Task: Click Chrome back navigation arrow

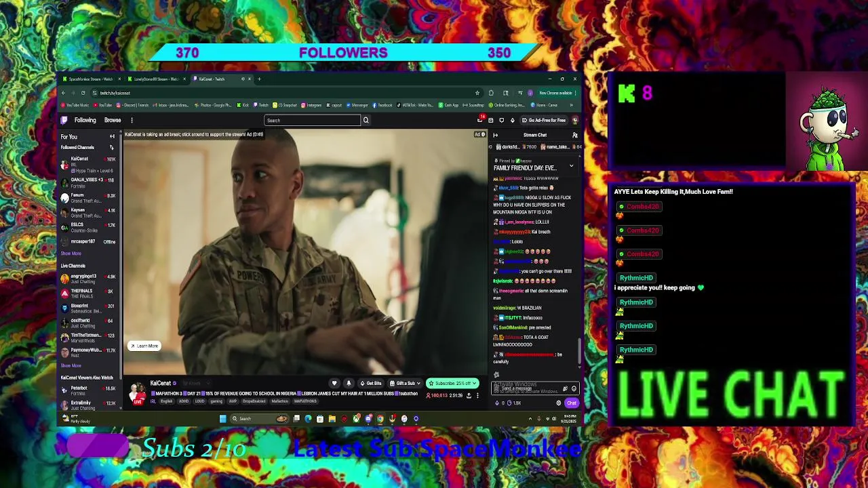Action: [x=63, y=93]
